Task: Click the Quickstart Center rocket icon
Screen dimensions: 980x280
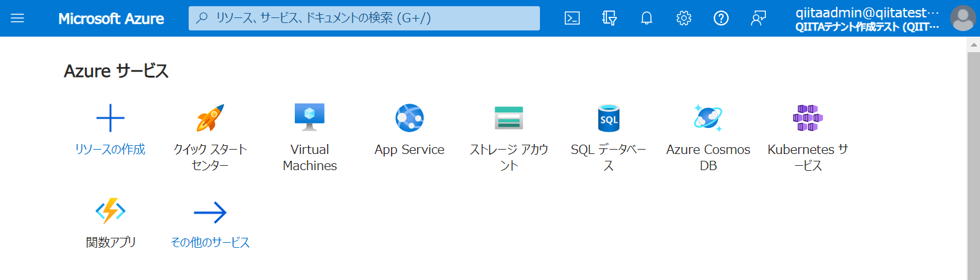Action: coord(210,118)
